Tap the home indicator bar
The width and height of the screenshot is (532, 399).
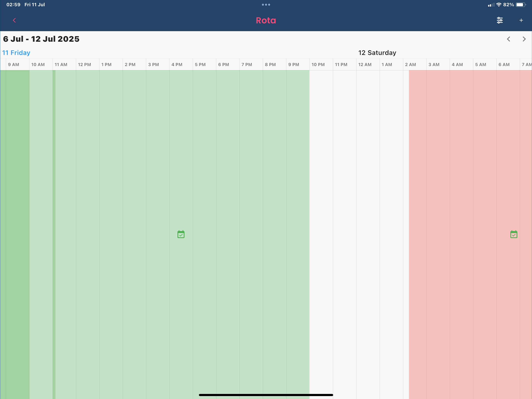point(266,395)
